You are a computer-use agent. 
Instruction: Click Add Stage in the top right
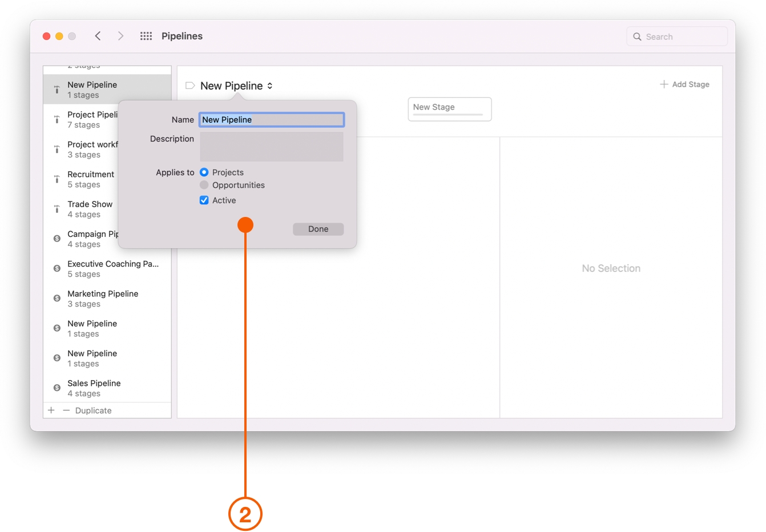point(684,84)
